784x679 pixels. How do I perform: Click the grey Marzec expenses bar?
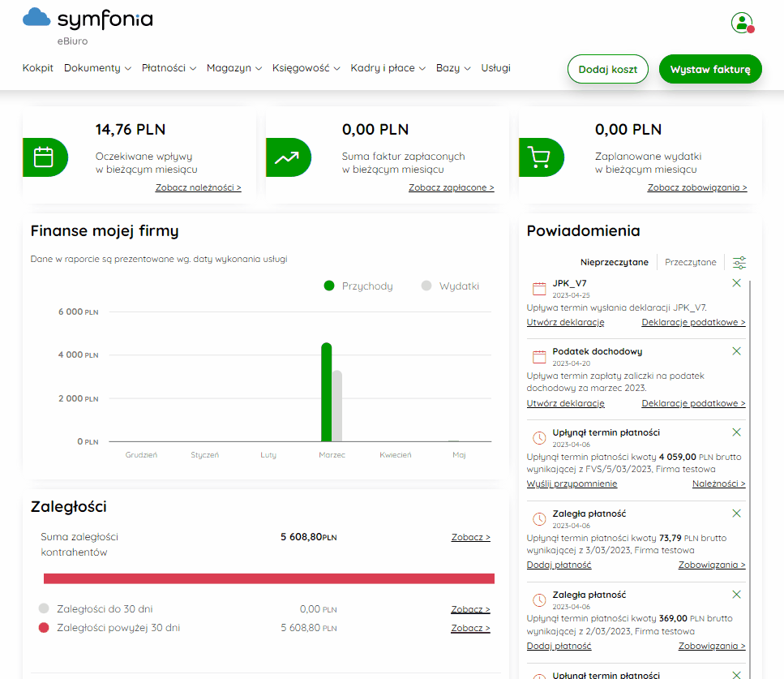(337, 406)
